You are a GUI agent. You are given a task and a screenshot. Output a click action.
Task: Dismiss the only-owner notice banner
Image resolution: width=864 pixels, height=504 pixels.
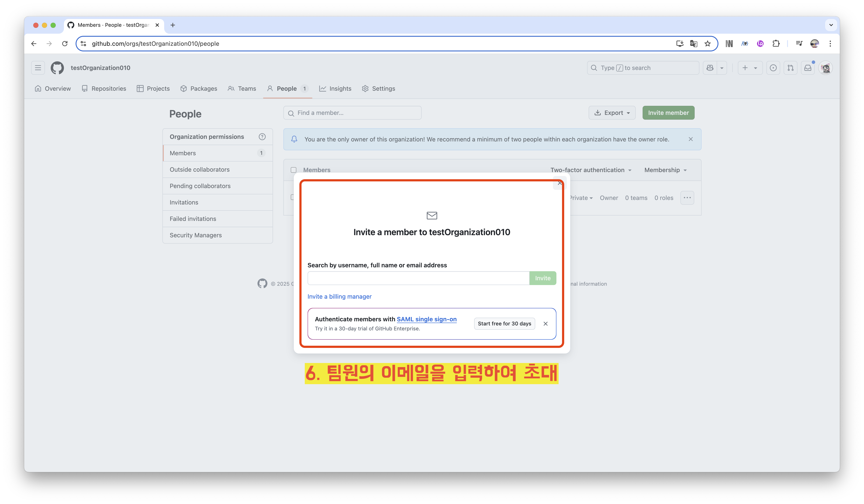pyautogui.click(x=691, y=139)
